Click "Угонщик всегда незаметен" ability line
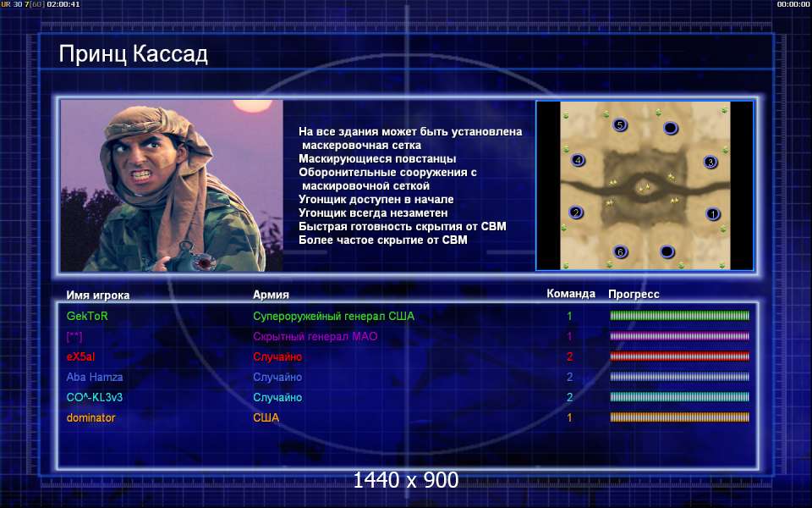The height and width of the screenshot is (508, 812). 373,213
